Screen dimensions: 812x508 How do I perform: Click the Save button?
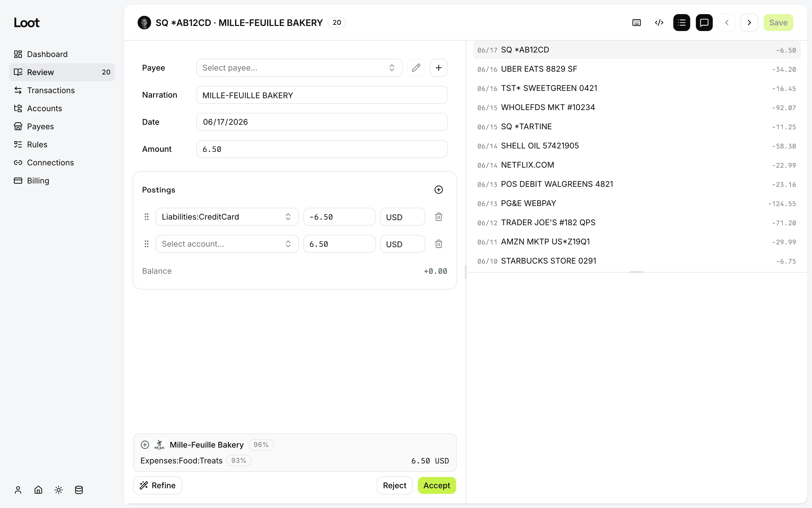[778, 23]
